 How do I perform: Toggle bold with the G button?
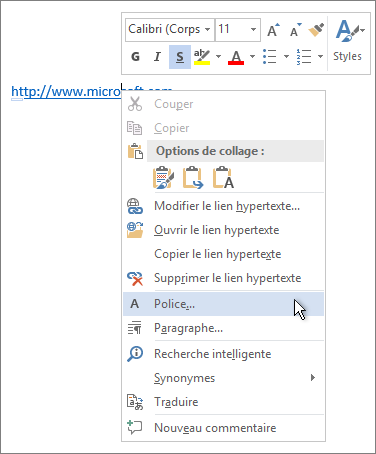click(135, 57)
